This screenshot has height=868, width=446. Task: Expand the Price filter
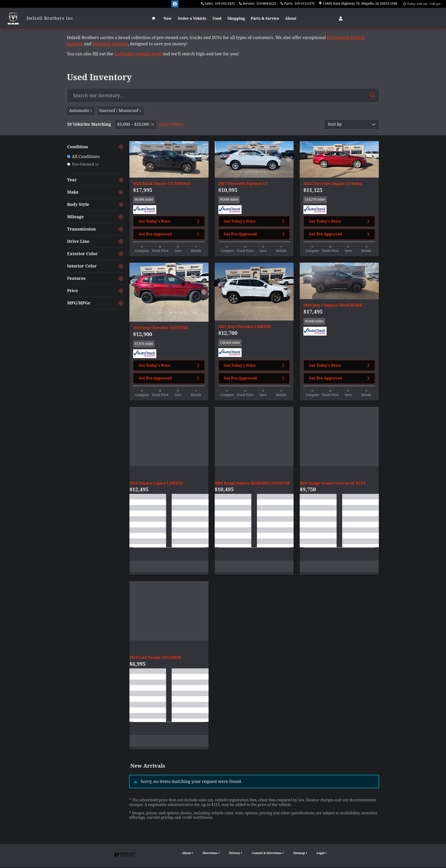click(x=121, y=291)
